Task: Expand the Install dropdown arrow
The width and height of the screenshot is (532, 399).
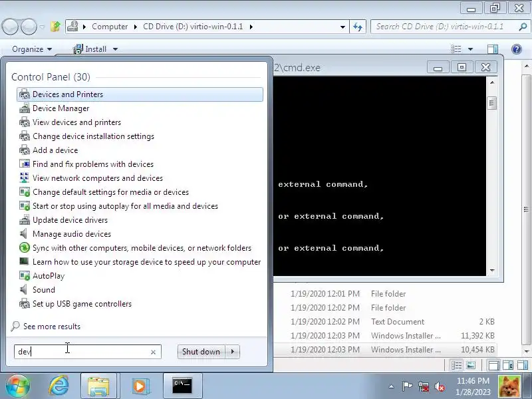Action: (x=115, y=49)
